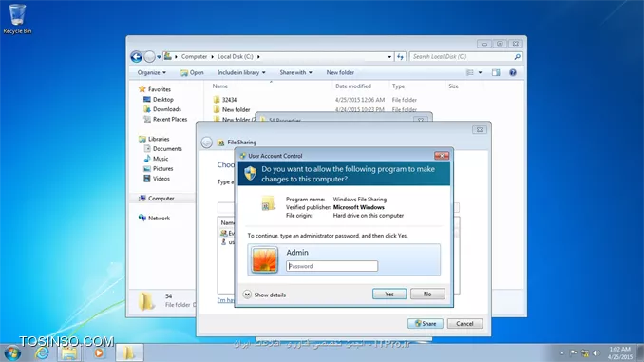Open the Windows Start menu
The height and width of the screenshot is (362, 644).
point(12,352)
